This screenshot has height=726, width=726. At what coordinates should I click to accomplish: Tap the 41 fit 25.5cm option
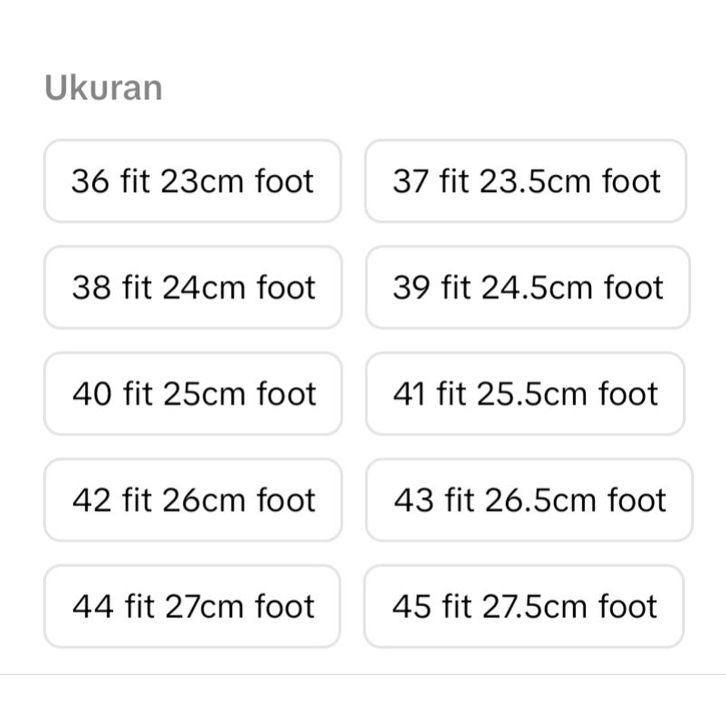[525, 393]
